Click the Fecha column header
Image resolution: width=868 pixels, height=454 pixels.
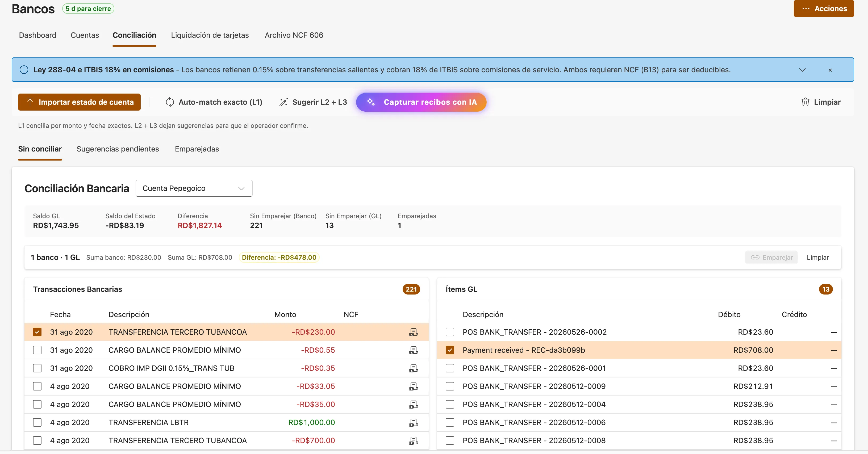click(60, 314)
